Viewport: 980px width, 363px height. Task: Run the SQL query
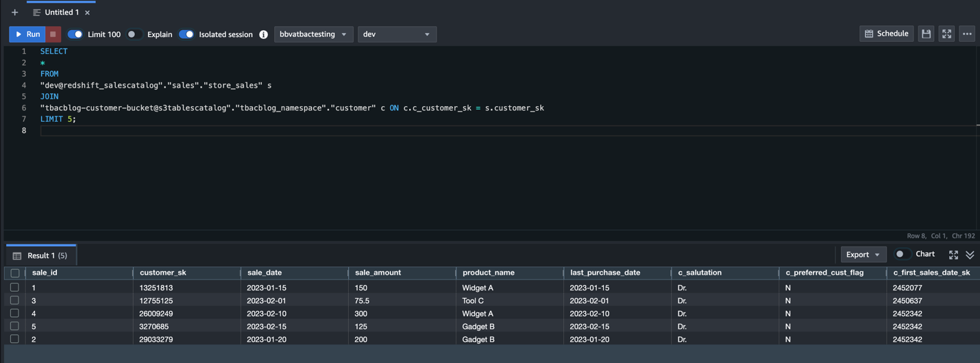[27, 34]
